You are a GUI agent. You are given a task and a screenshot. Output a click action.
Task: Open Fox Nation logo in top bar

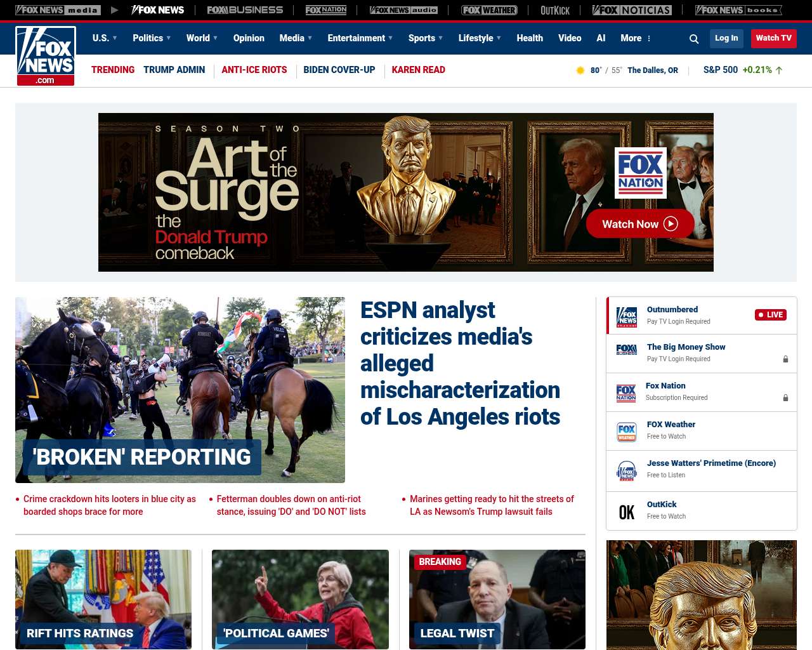point(326,10)
